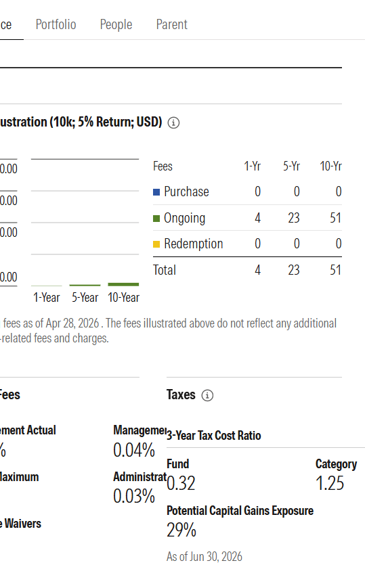365x588 pixels.
Task: Open the fee illustration info icon
Action: click(x=173, y=122)
